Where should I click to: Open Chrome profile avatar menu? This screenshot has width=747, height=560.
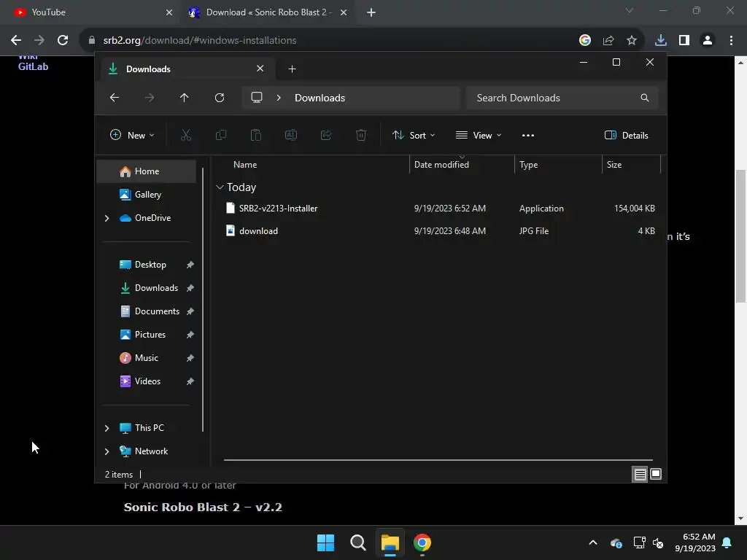[708, 41]
